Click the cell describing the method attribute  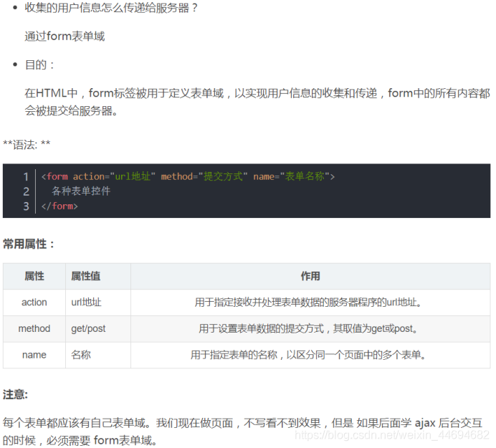click(310, 329)
